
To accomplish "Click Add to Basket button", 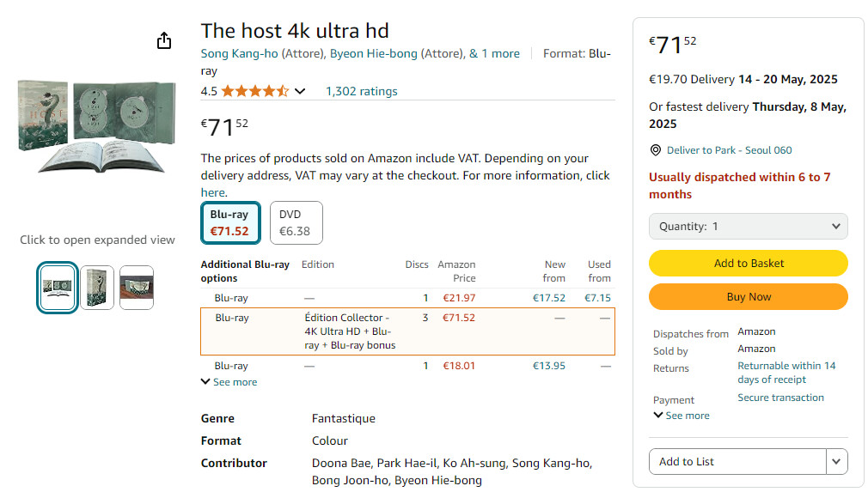I will click(x=748, y=263).
